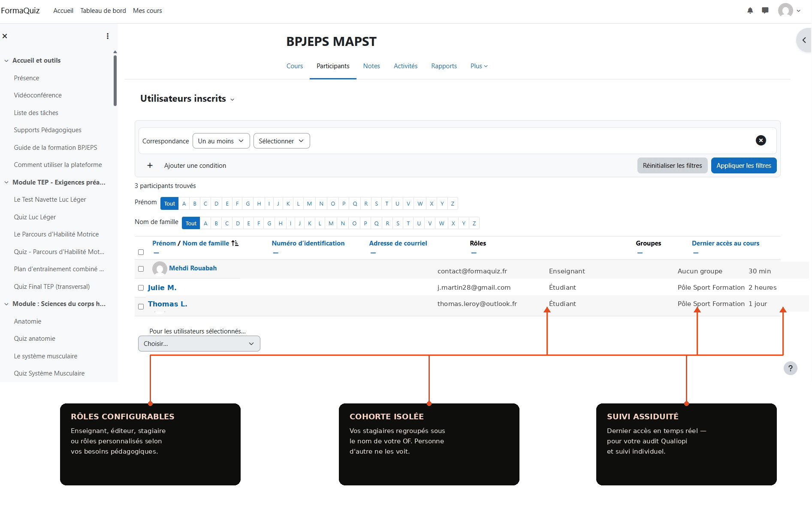812x515 pixels.
Task: Click 'Appliquer les filtres' button
Action: (743, 165)
